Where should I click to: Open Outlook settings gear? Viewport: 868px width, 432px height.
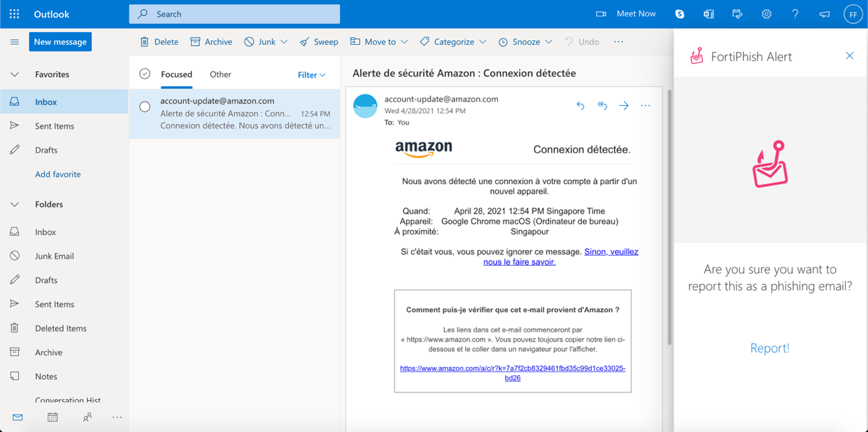point(766,14)
